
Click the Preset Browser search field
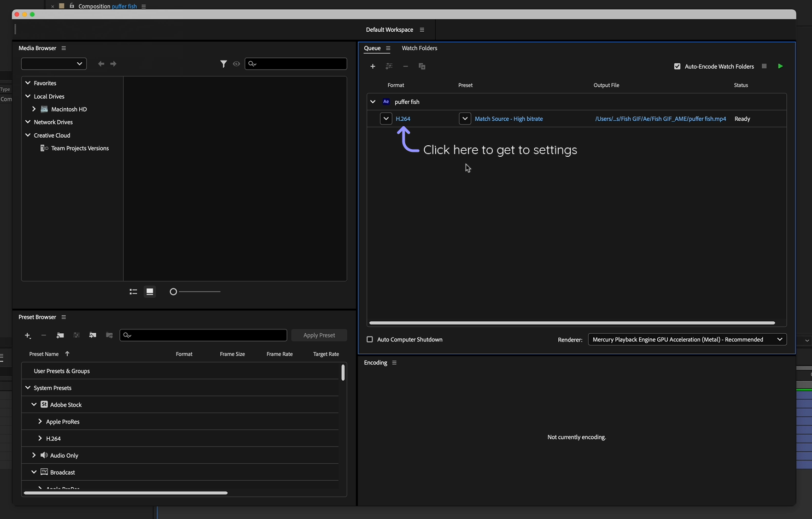[x=203, y=335]
